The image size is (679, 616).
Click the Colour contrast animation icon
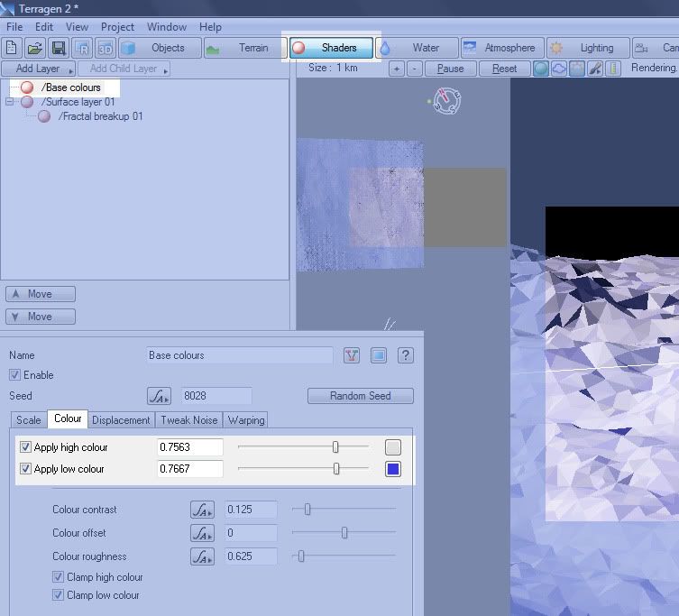(x=202, y=510)
